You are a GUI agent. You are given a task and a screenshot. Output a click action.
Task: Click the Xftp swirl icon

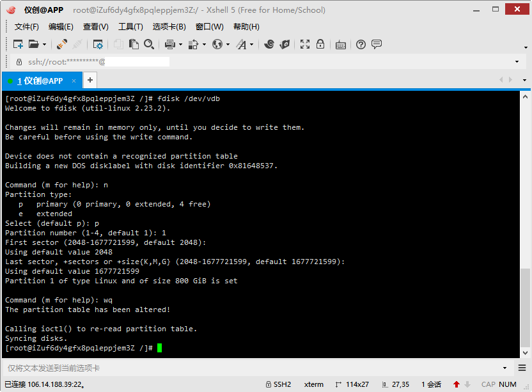click(269, 44)
